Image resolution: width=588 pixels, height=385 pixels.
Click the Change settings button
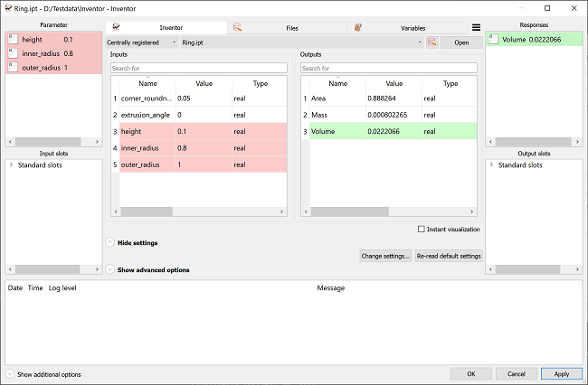(385, 256)
